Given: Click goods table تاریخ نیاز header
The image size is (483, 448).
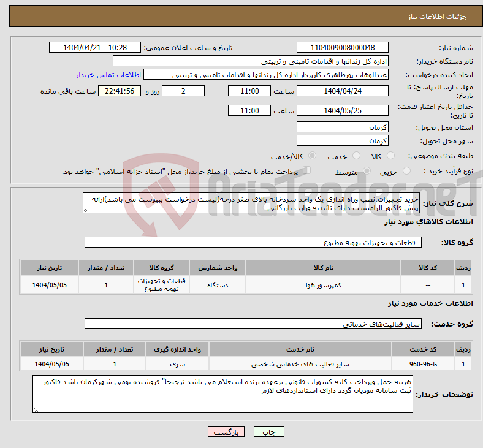Looking at the screenshot, I should (x=49, y=268).
